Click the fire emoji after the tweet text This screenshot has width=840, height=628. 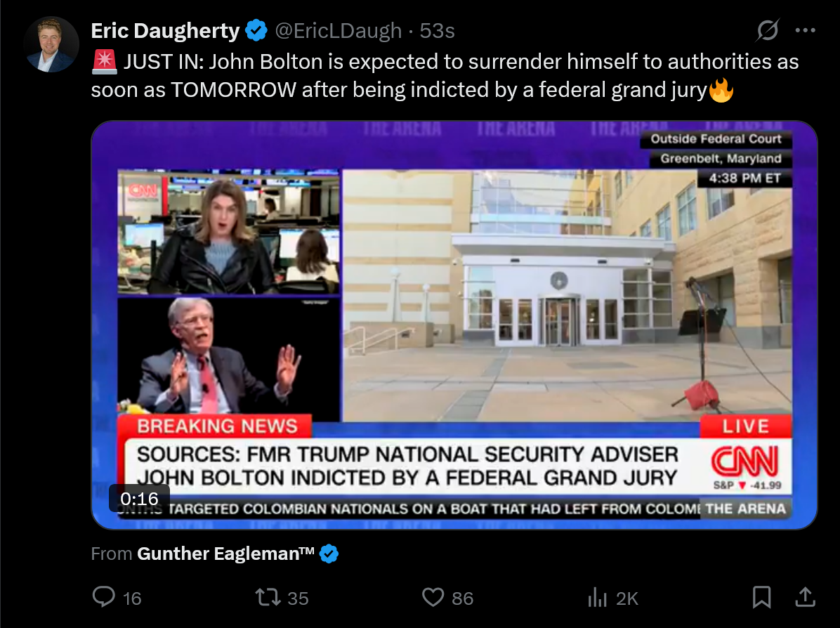[721, 89]
